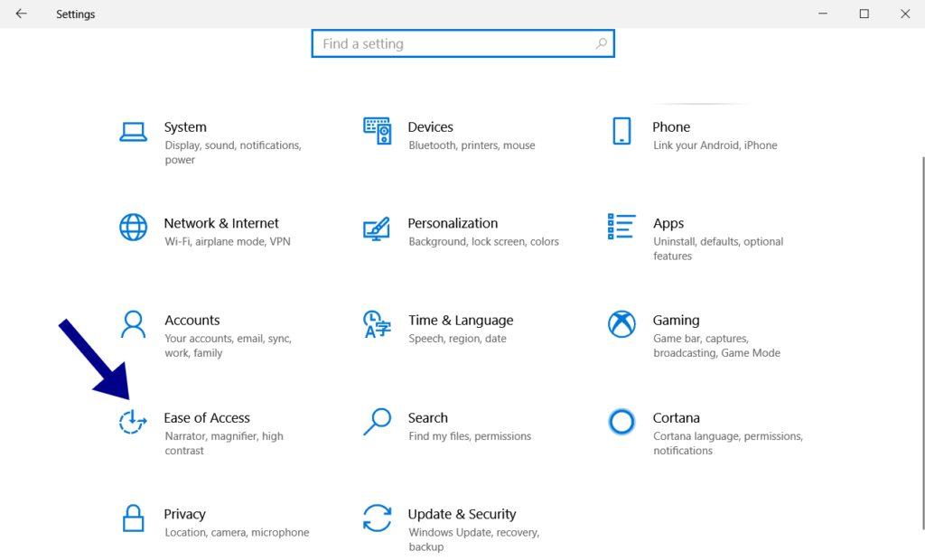Screen dimensions: 925x560
Task: Select the Apps list icon
Action: pyautogui.click(x=621, y=227)
